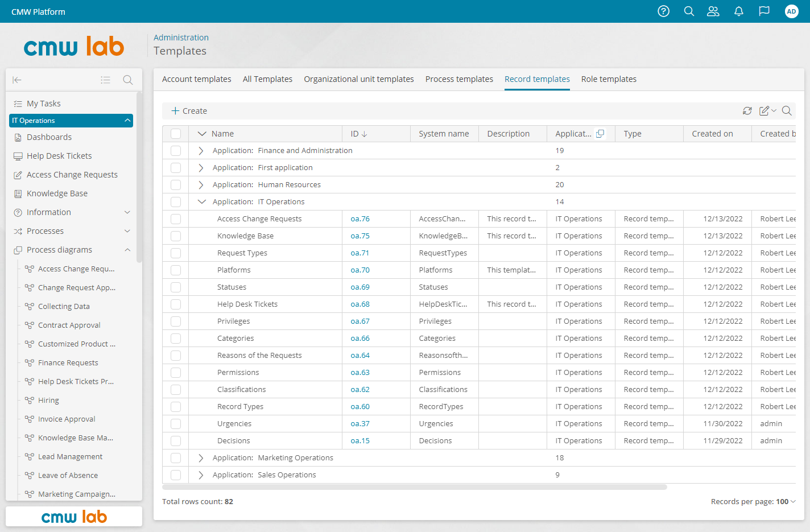Collapse the left navigation panel
810x532 pixels.
coord(17,80)
